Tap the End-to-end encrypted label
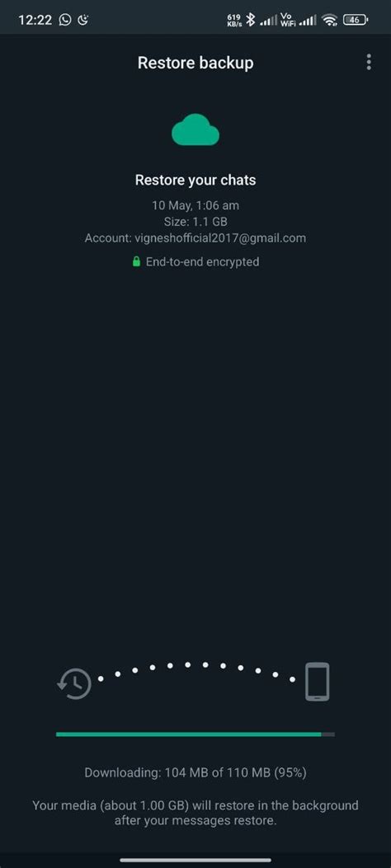 click(x=202, y=261)
